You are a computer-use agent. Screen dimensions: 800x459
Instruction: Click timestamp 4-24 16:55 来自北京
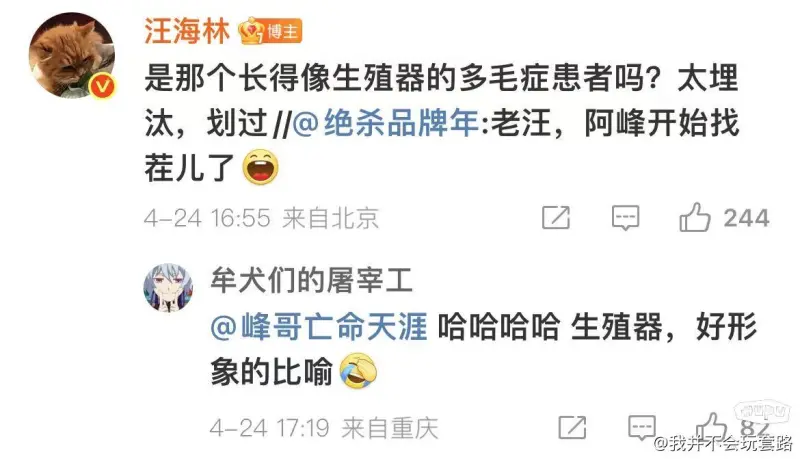pos(262,218)
